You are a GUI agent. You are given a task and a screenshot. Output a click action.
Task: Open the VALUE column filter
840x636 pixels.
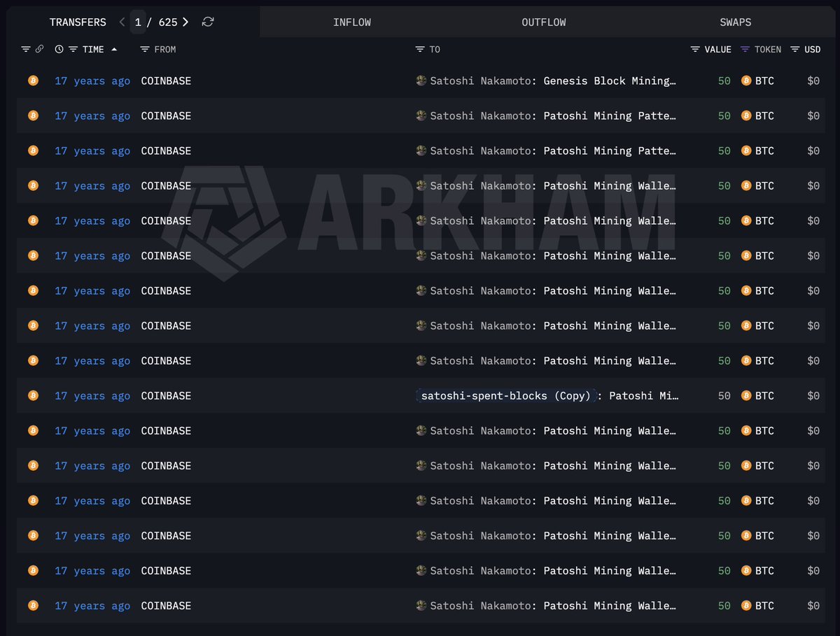[695, 49]
